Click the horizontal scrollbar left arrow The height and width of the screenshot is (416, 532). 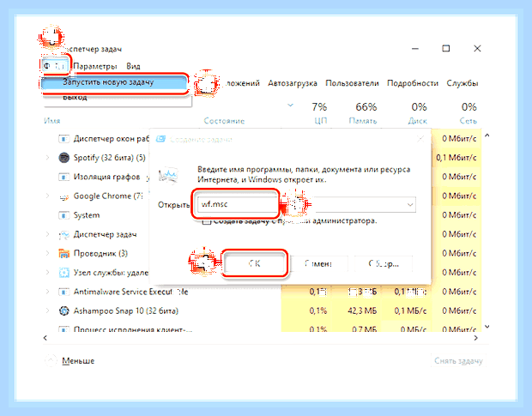[x=45, y=338]
